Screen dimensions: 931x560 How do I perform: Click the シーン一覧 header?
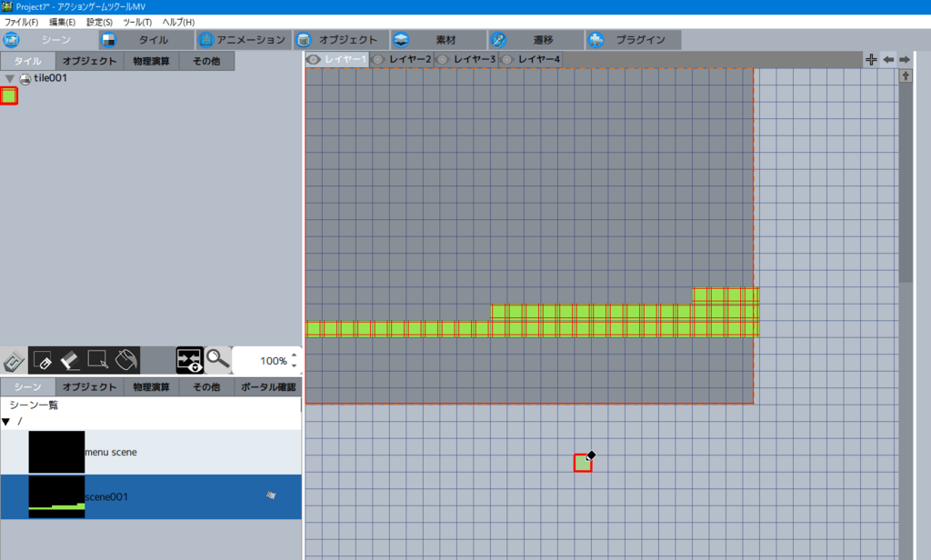(x=34, y=405)
